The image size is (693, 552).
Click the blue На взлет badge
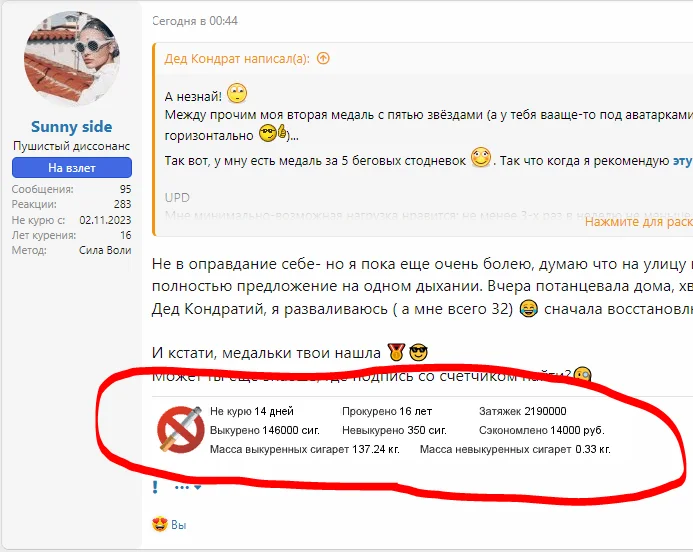[x=72, y=168]
